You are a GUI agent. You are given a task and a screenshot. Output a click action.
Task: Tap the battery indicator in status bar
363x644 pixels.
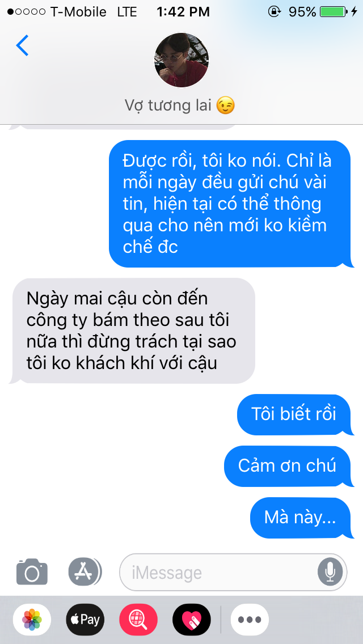coord(334,12)
